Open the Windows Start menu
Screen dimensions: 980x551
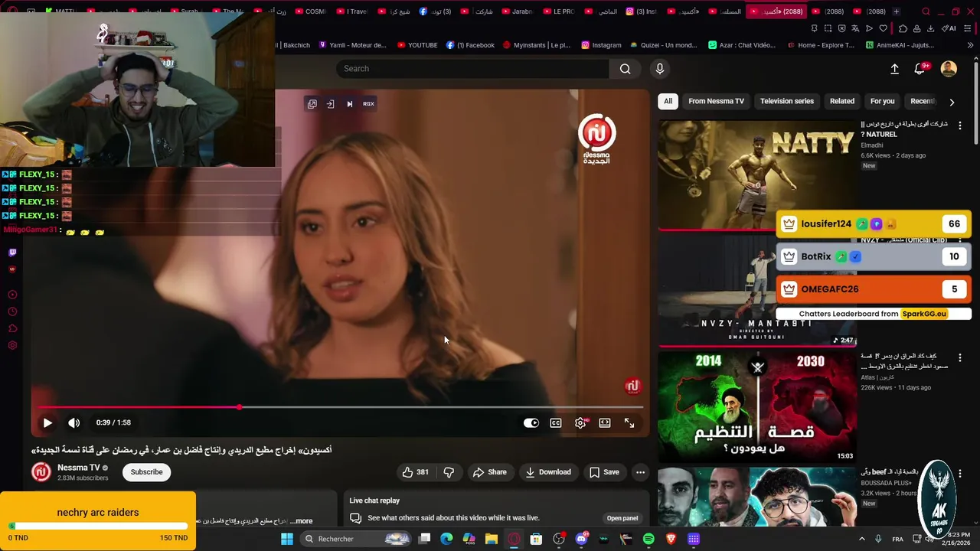[x=287, y=539]
